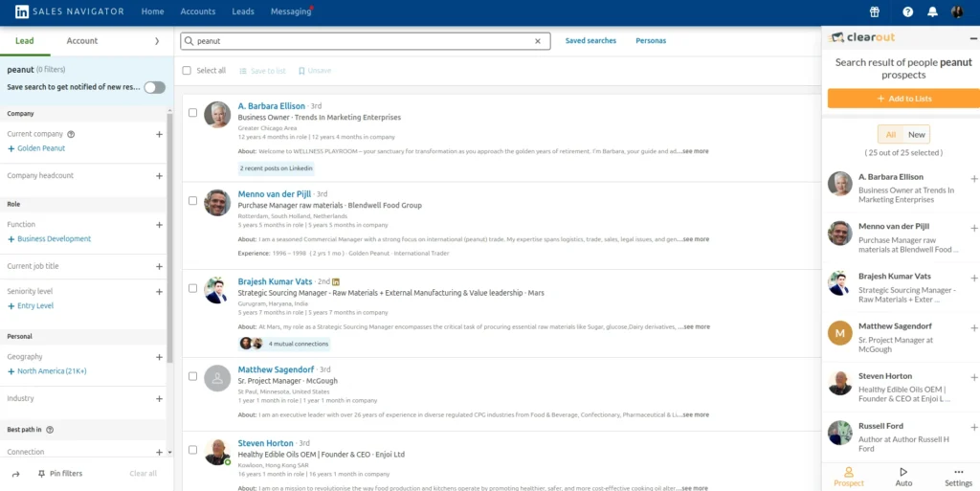Screen dimensions: 980x491
Task: Go to the Home menu
Action: point(152,11)
